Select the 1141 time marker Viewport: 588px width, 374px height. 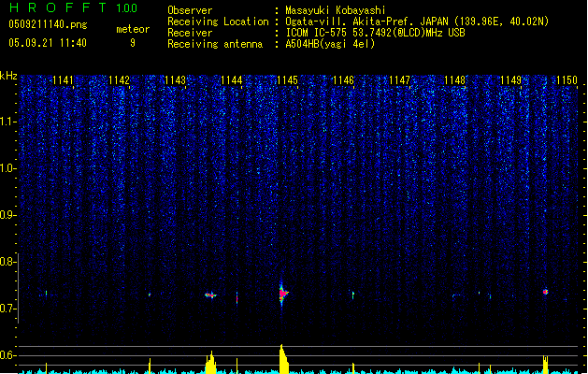64,80
